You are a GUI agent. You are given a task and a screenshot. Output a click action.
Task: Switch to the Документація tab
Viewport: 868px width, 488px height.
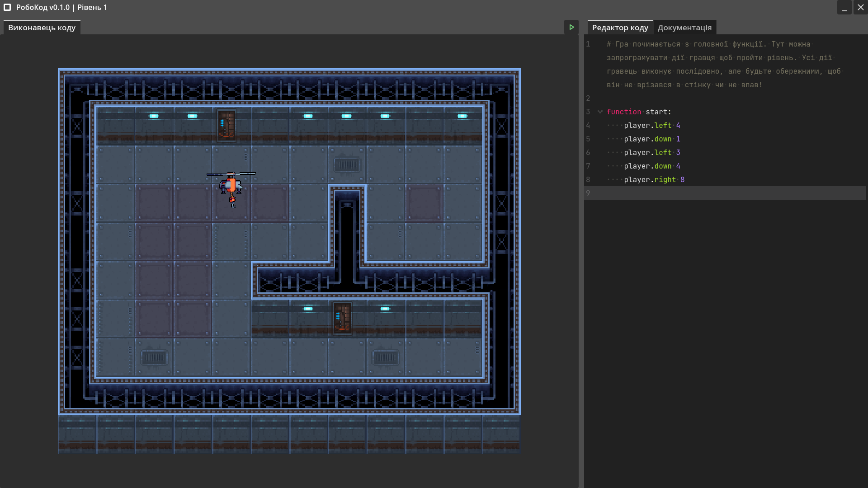point(684,28)
